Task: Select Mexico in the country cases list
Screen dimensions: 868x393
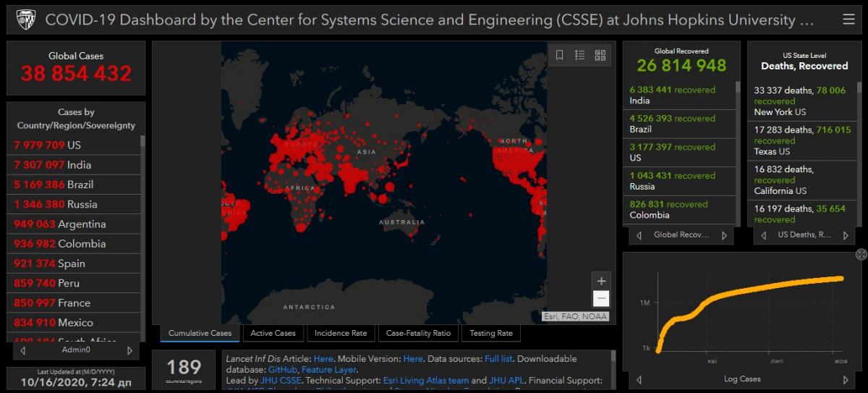Action: [75, 323]
